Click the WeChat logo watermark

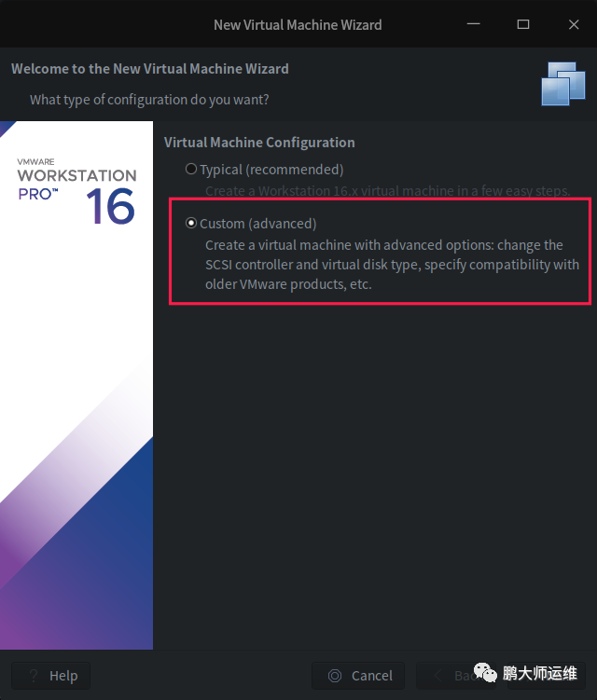coord(485,672)
